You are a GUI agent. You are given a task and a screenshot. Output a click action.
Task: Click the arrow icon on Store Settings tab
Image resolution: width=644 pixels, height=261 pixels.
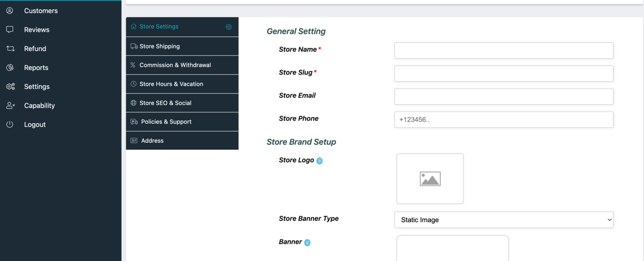click(x=229, y=27)
